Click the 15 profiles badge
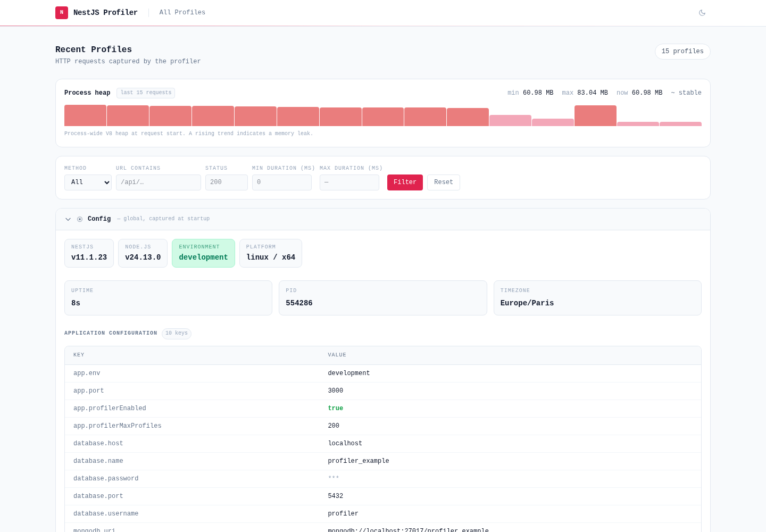 (682, 52)
